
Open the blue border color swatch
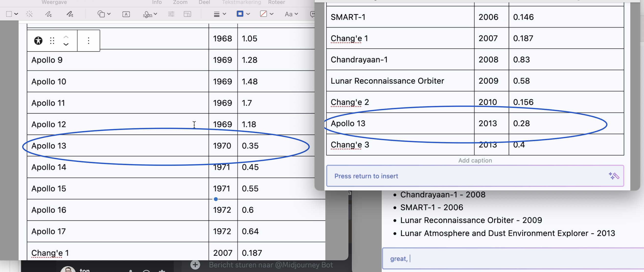pos(240,14)
